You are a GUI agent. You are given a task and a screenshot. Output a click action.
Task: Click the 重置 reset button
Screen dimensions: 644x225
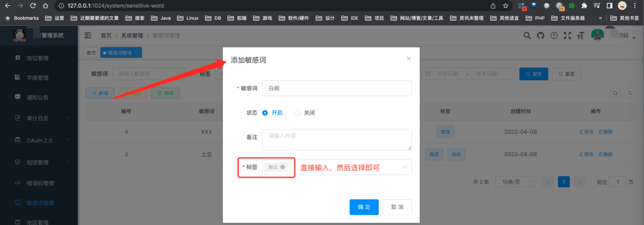click(566, 74)
